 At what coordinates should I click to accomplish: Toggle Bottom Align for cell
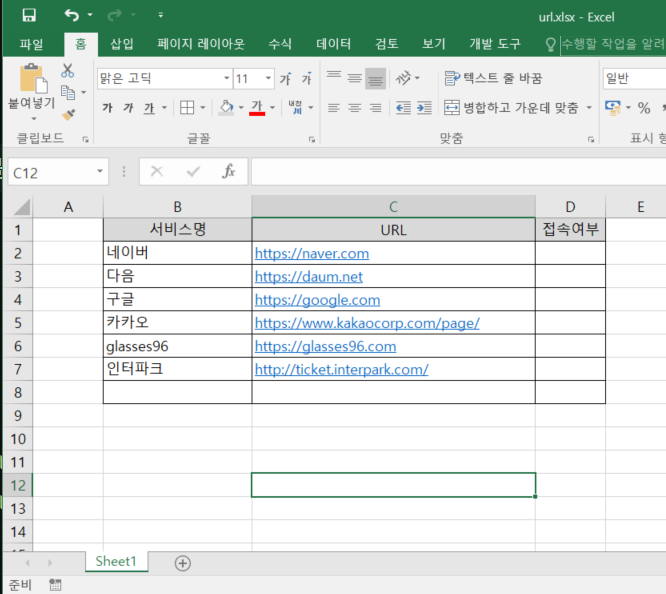coord(375,78)
